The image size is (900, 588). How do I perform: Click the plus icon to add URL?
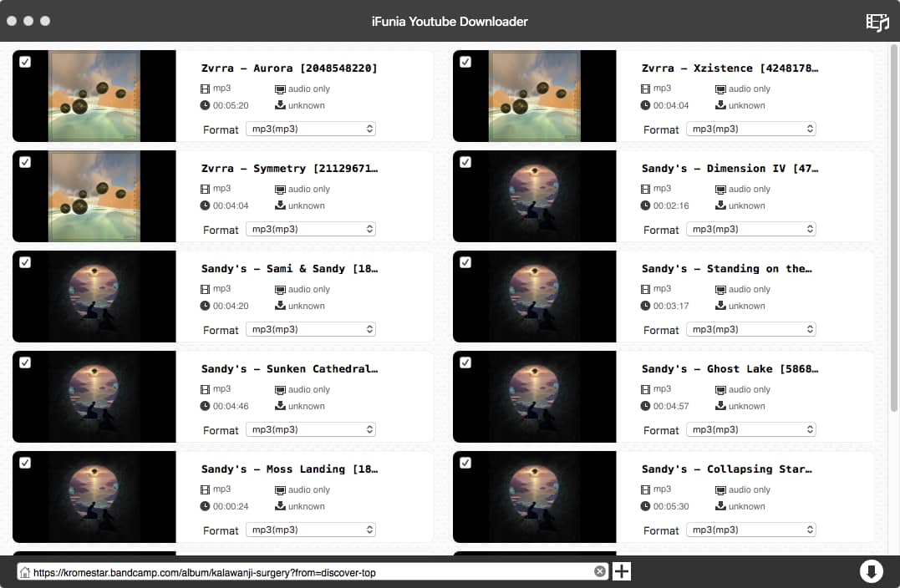coord(622,571)
